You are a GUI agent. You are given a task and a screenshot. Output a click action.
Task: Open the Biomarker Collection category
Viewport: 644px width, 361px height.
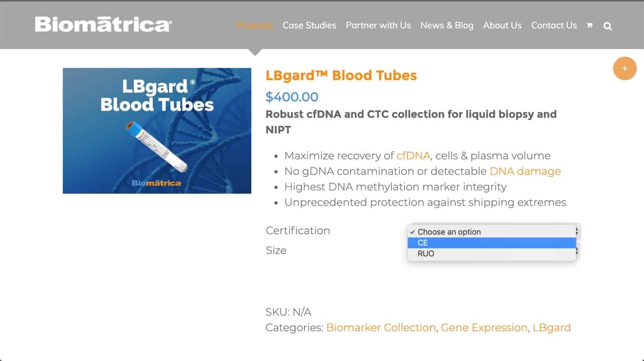coord(381,328)
